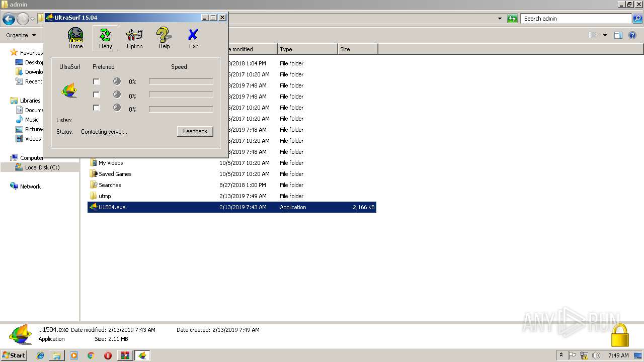This screenshot has height=362, width=644.
Task: Select the My Videos folder
Action: 111,163
